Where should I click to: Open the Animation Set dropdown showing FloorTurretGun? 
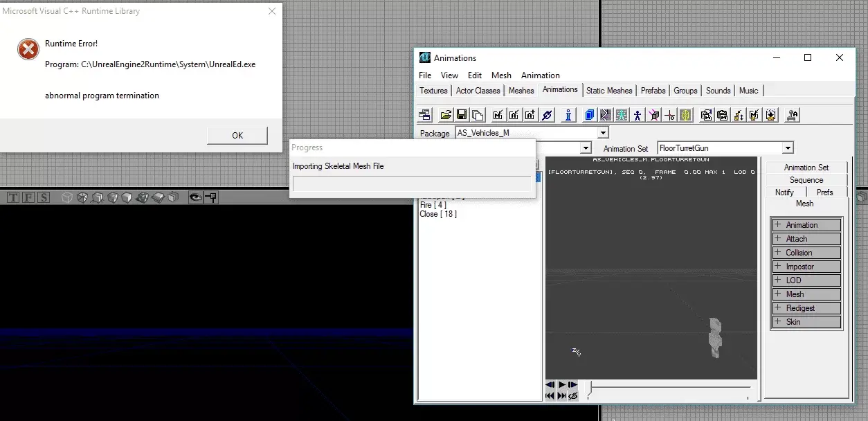click(x=787, y=147)
